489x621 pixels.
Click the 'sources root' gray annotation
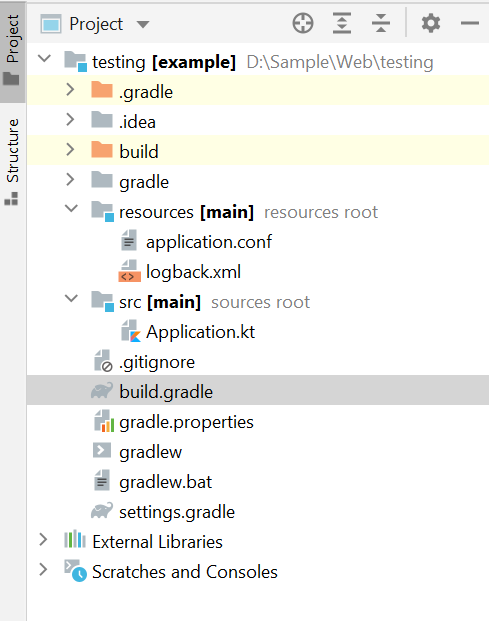[x=260, y=302]
